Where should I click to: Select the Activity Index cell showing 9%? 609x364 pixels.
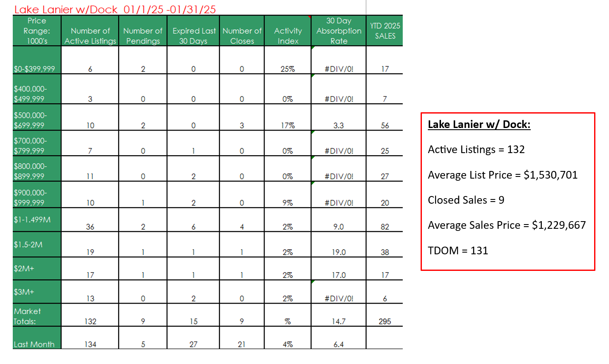pos(288,203)
